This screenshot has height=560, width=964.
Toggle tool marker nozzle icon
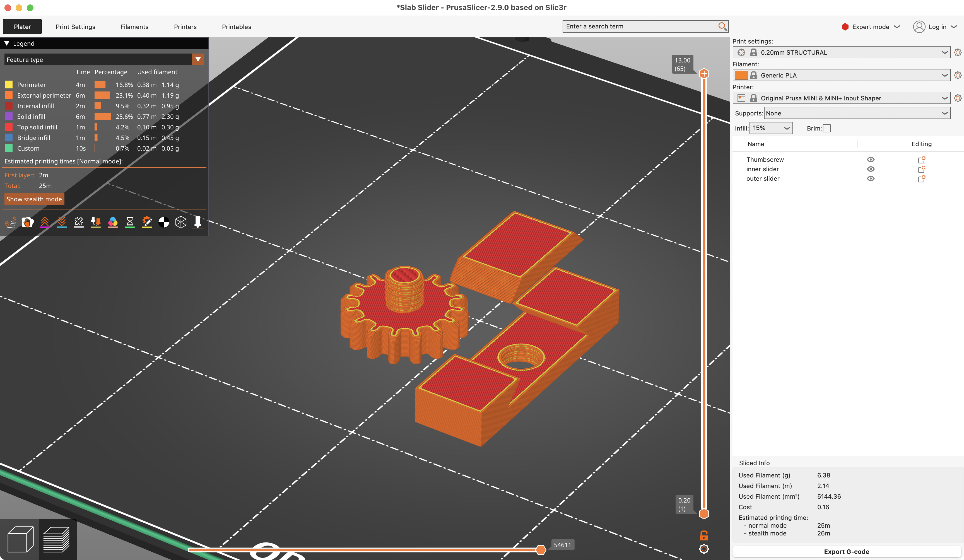(198, 222)
